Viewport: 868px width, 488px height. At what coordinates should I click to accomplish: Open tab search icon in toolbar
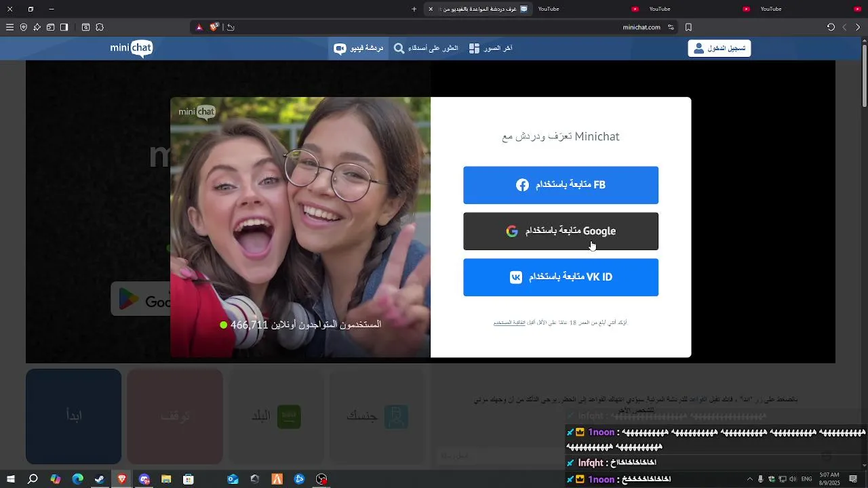tap(85, 27)
